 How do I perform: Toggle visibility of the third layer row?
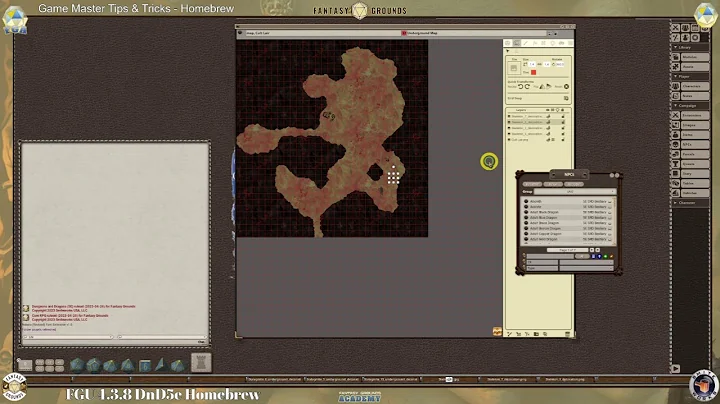pyautogui.click(x=548, y=128)
